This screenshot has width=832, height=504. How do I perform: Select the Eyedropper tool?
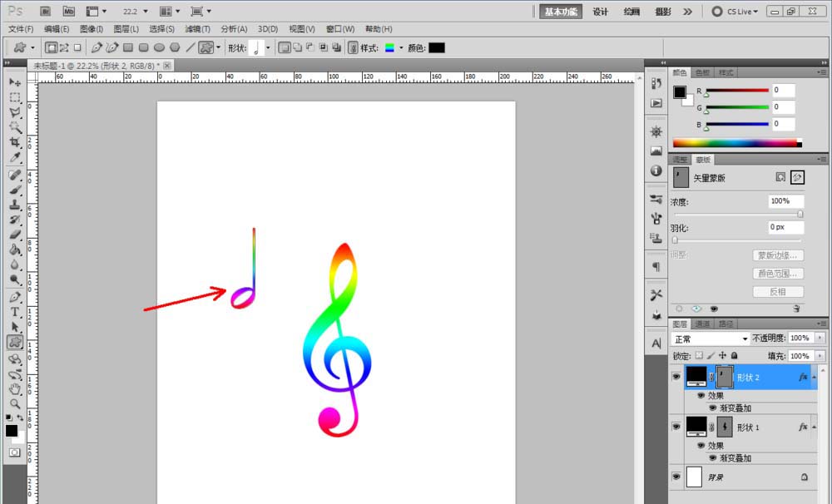point(15,157)
